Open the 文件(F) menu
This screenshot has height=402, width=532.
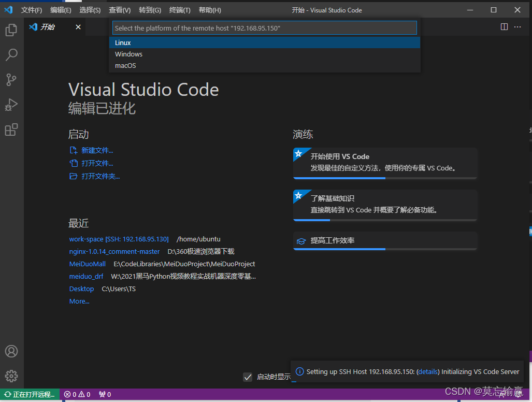pyautogui.click(x=31, y=10)
